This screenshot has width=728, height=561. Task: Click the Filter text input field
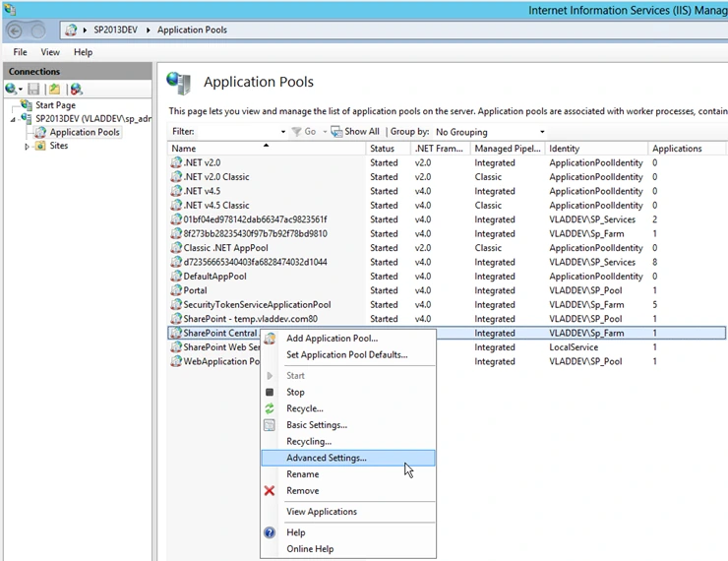(x=237, y=132)
